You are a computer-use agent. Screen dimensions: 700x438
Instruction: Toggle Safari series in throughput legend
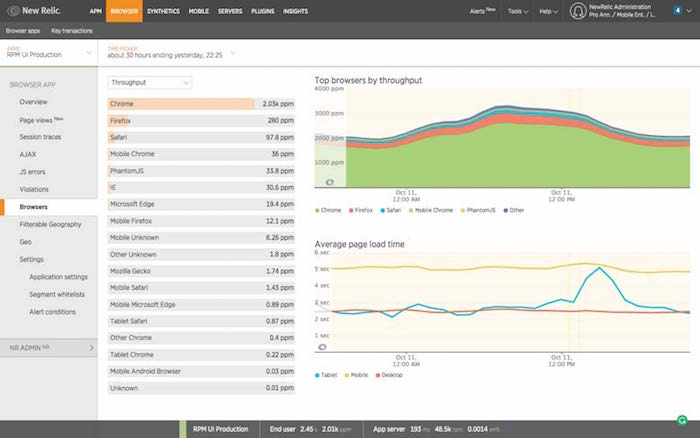click(391, 210)
